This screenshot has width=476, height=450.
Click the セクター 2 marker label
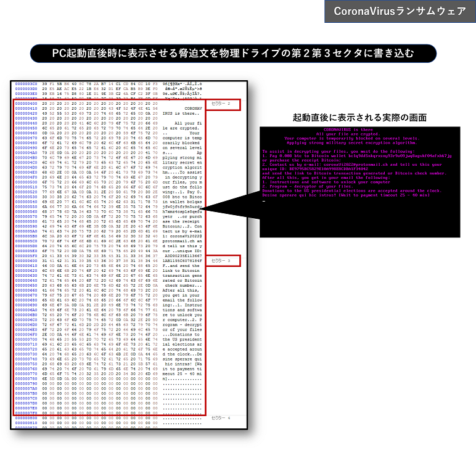[x=220, y=103]
